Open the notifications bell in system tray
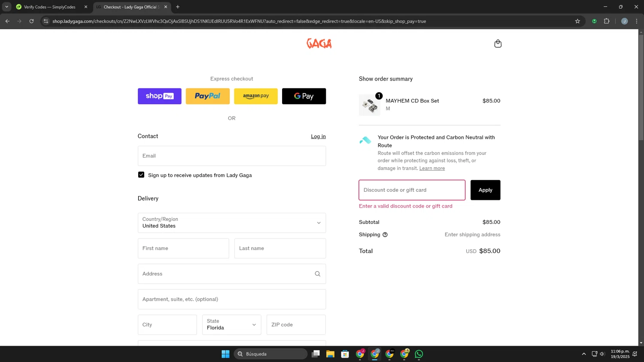 coord(635,354)
